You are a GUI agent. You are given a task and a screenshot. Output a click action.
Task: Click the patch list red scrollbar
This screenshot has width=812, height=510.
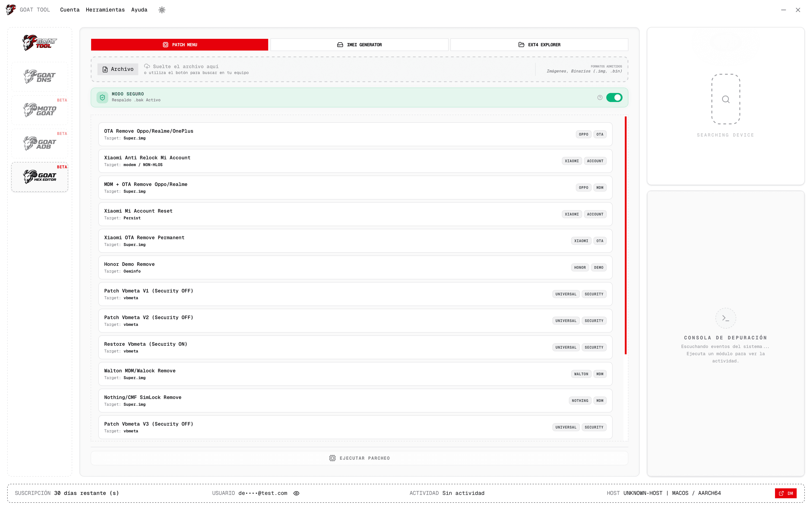coord(625,235)
